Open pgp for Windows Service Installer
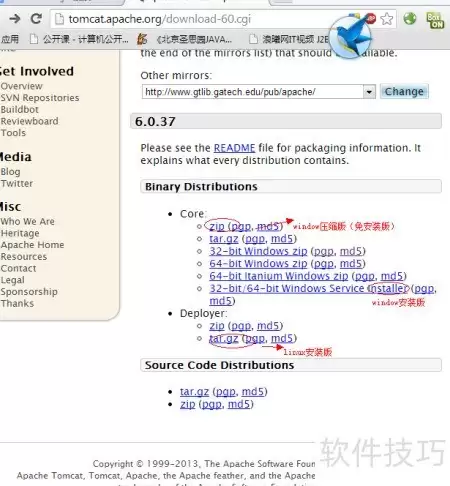The width and height of the screenshot is (450, 486). tap(424, 289)
